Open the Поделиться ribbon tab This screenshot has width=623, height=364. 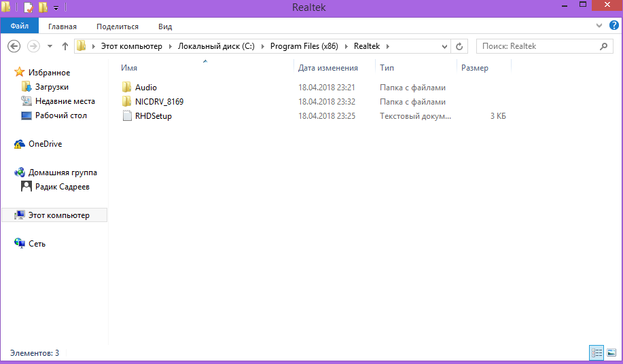[118, 26]
